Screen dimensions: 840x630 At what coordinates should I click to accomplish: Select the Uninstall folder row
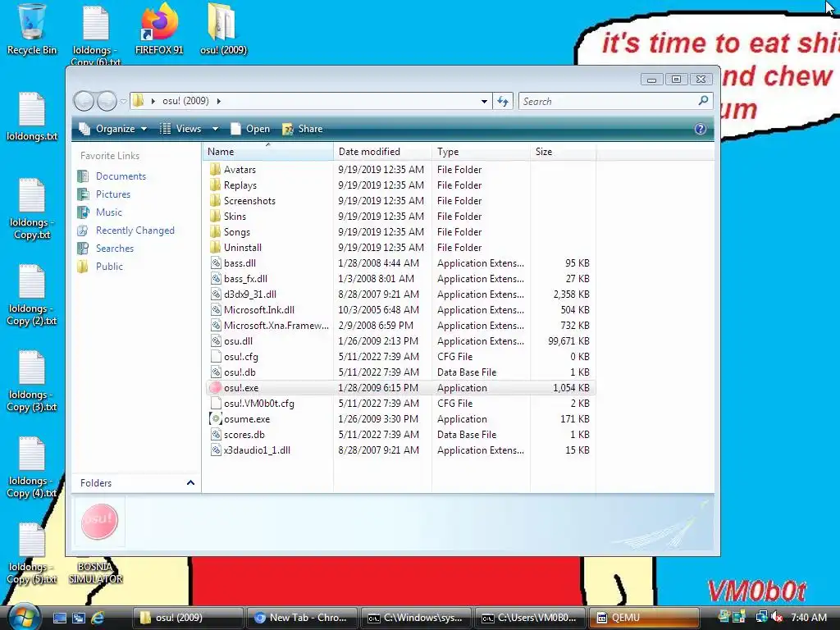pyautogui.click(x=400, y=248)
